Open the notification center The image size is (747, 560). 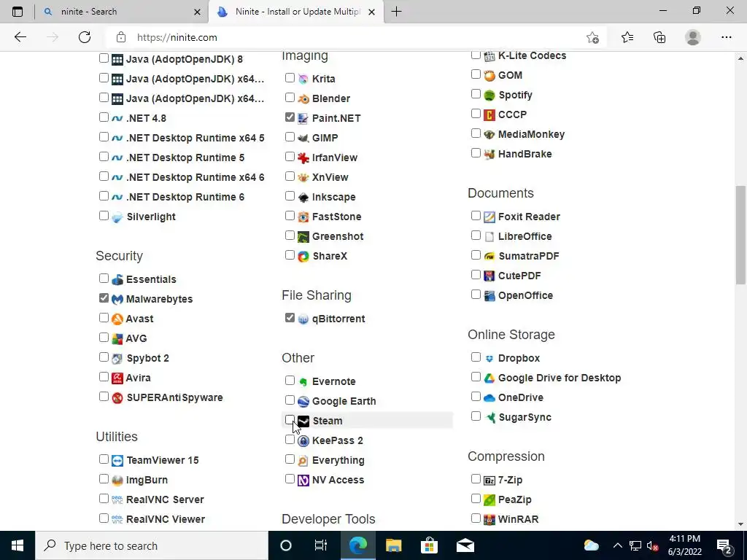[x=724, y=545]
